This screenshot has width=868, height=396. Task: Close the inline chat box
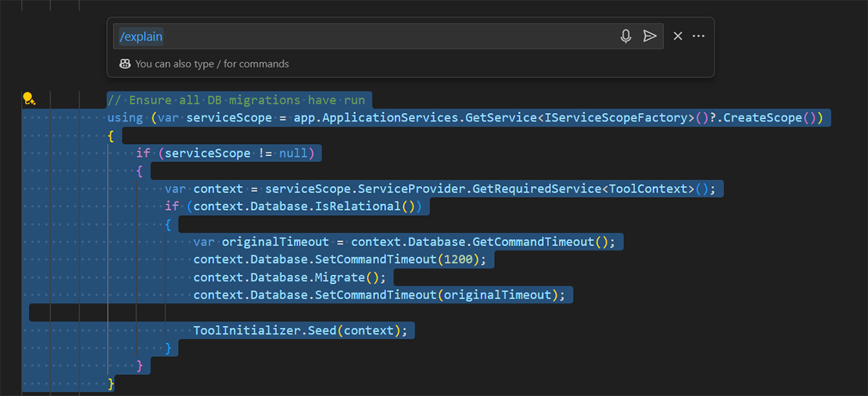[678, 36]
